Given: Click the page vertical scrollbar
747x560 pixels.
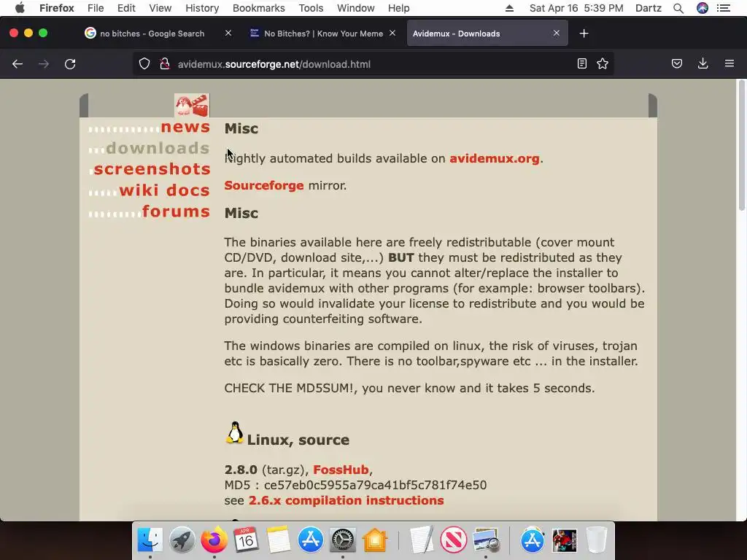Looking at the screenshot, I should pos(742,145).
